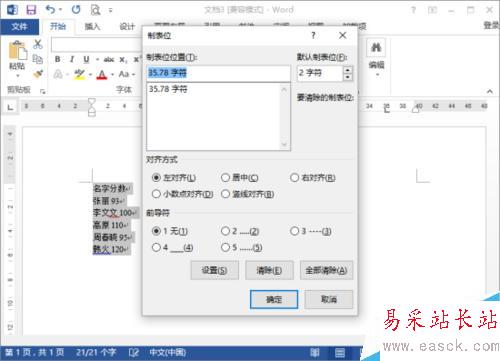Expand the quick access toolbar customize arrow
Screen dimensions: 500x361
[x=111, y=10]
